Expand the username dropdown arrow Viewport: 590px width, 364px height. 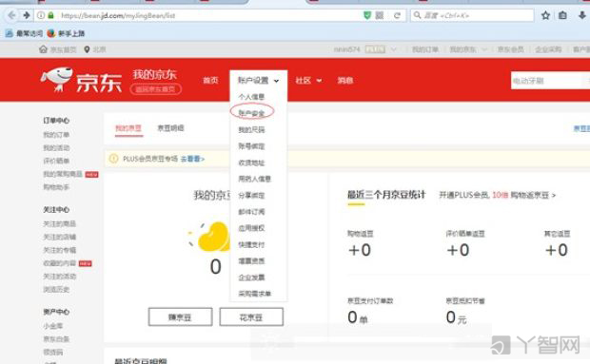[394, 49]
